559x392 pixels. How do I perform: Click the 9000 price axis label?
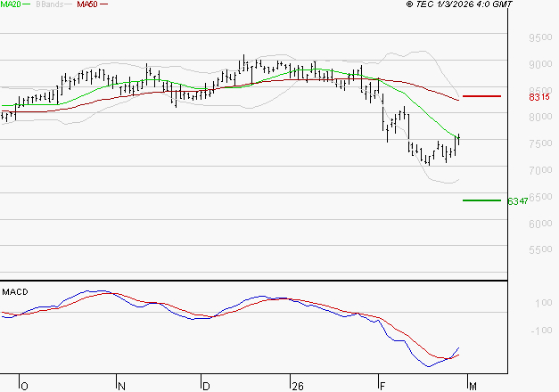click(x=540, y=64)
